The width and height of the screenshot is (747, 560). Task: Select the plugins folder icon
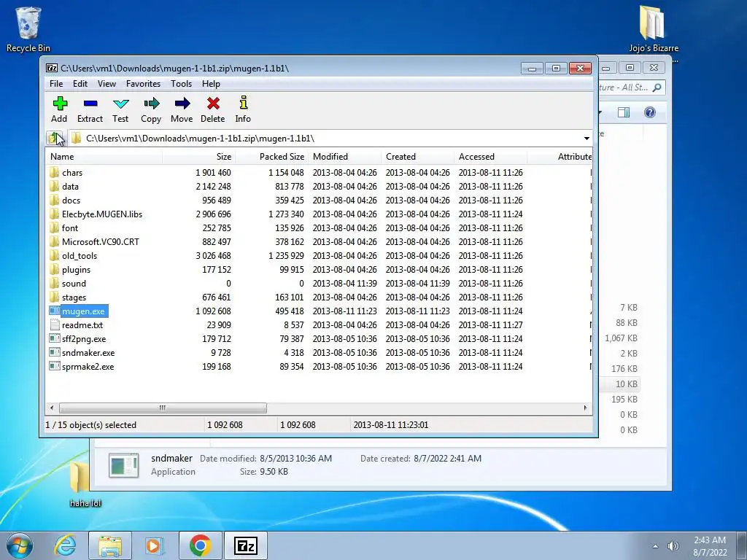54,269
